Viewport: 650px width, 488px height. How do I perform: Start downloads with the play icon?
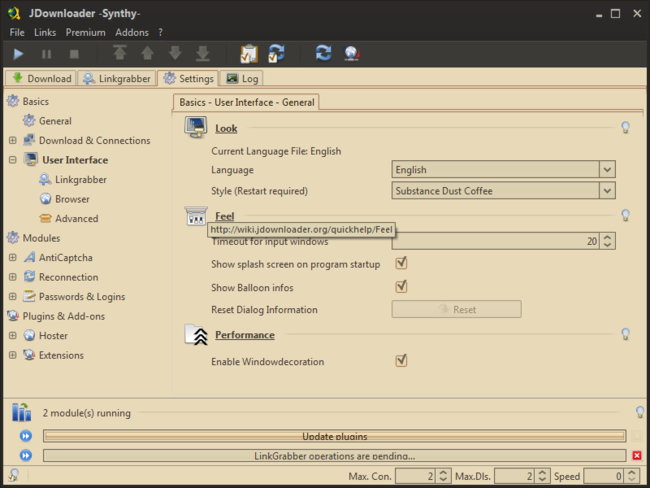pos(18,54)
